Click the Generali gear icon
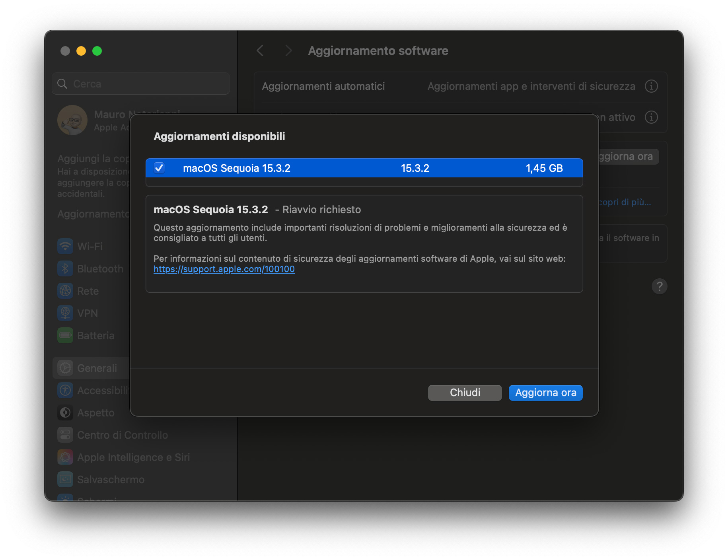728x560 pixels. tap(65, 368)
